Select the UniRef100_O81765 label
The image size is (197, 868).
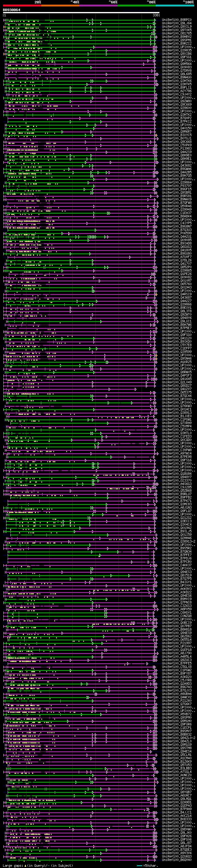tap(177, 33)
